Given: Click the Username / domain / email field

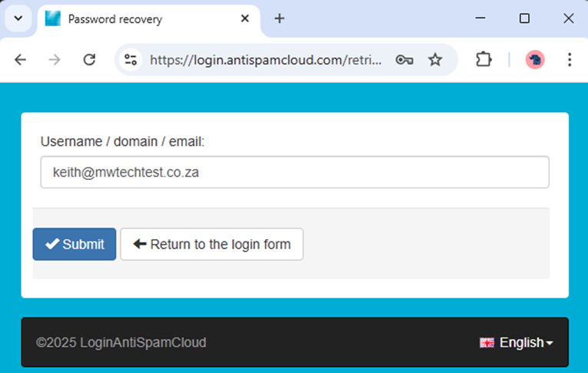Looking at the screenshot, I should pyautogui.click(x=294, y=172).
